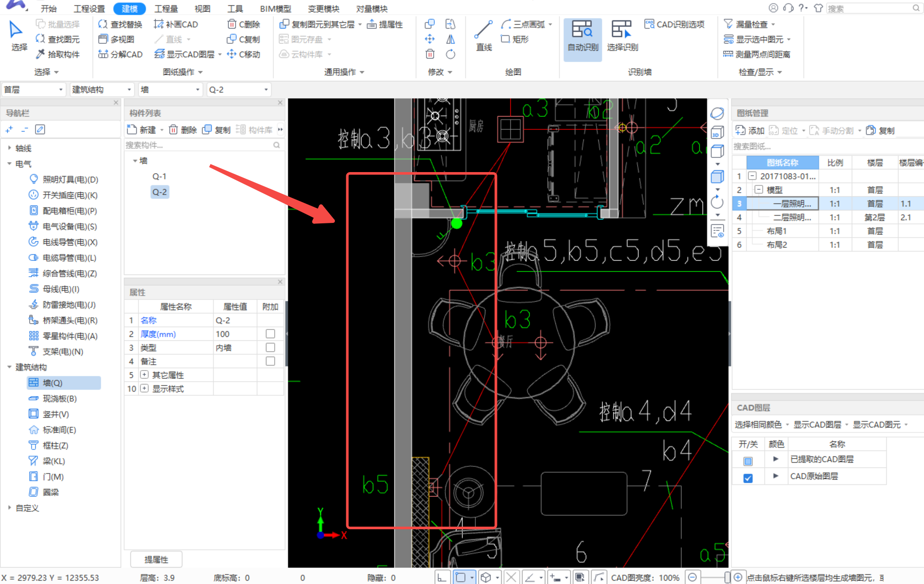The height and width of the screenshot is (584, 924).
Task: Open CAD识别选项 settings
Action: [675, 24]
